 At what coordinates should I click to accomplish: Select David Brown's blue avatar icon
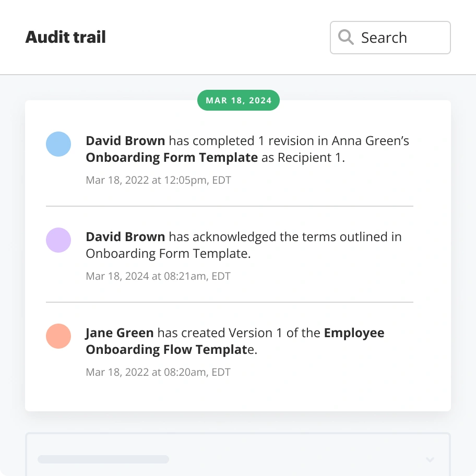tap(58, 144)
